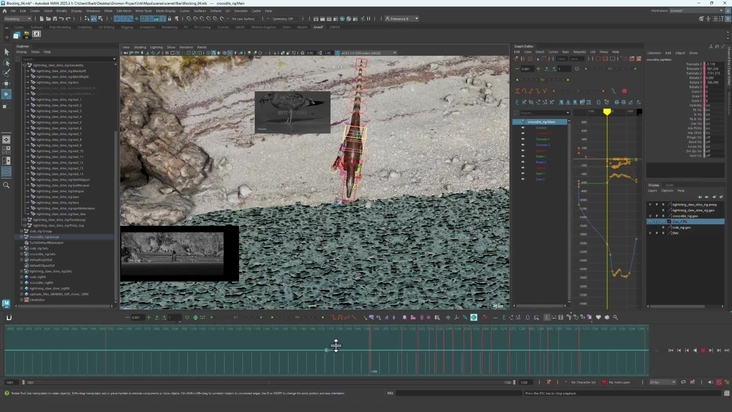Switch to the Rigging shelf tab
The width and height of the screenshot is (732, 412).
[x=127, y=27]
